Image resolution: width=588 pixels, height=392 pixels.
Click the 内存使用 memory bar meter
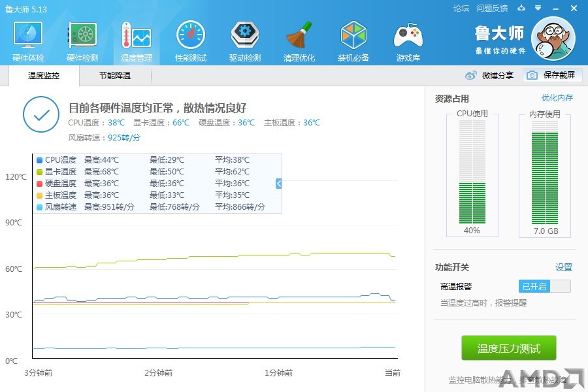point(544,172)
